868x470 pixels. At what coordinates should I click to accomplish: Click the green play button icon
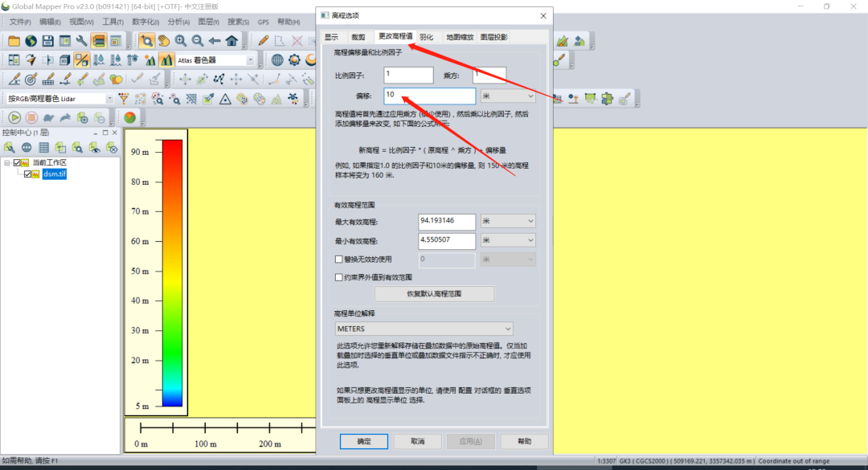click(x=14, y=117)
